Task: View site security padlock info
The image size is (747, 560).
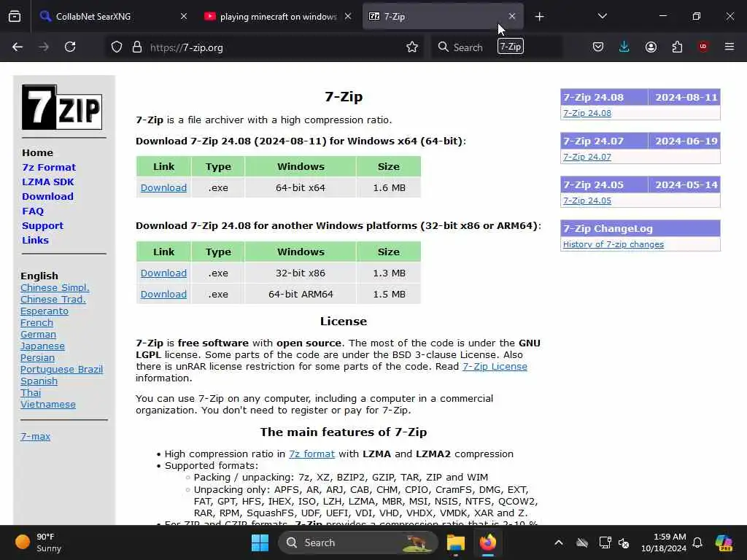Action: [x=137, y=47]
